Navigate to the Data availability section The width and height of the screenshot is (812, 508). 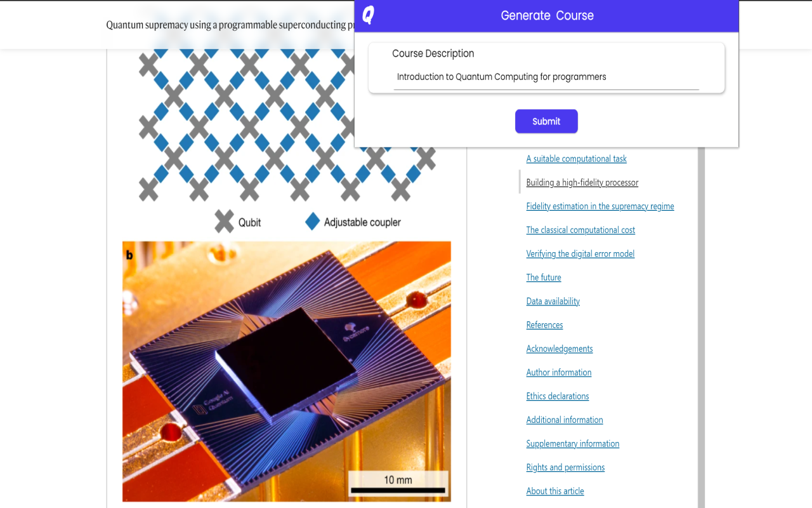(553, 300)
